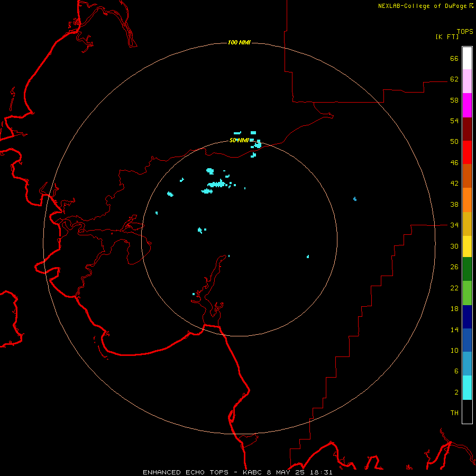Click the bright red swatch below 50
The height and width of the screenshot is (476, 476).
click(x=467, y=152)
